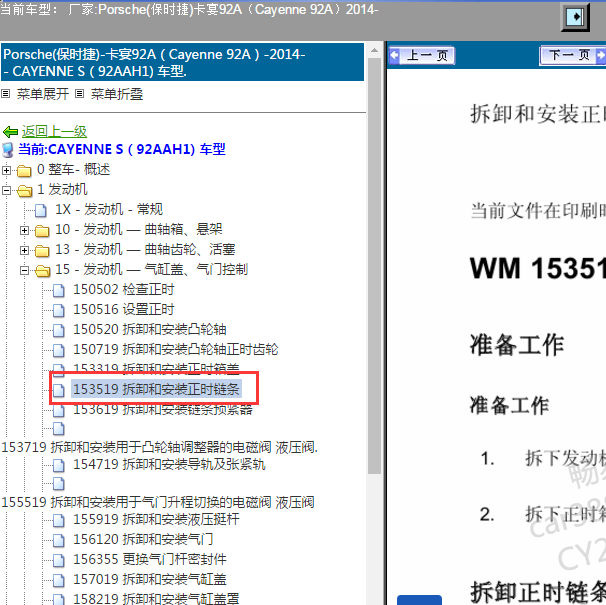Expand the 13 - 发动机 — 曲轴齿轮、活塞 folder
Image resolution: width=606 pixels, height=605 pixels.
pyautogui.click(x=24, y=251)
